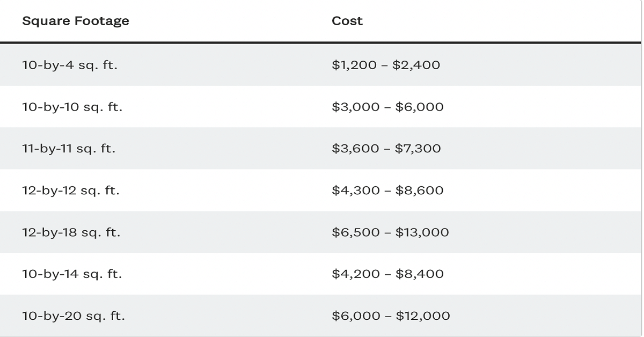This screenshot has width=644, height=337.
Task: Click the $1,200 – $2,400 cost cell
Action: [x=386, y=65]
